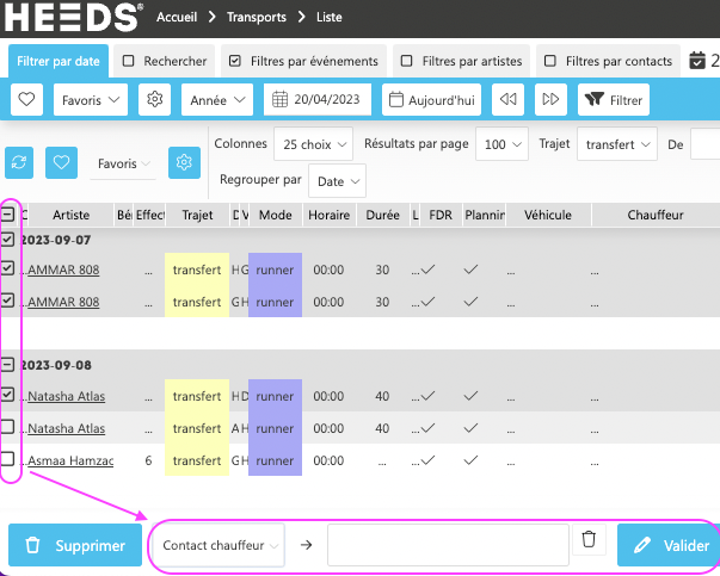Image resolution: width=720 pixels, height=576 pixels.
Task: Click the empty bulk value input field
Action: 448,545
